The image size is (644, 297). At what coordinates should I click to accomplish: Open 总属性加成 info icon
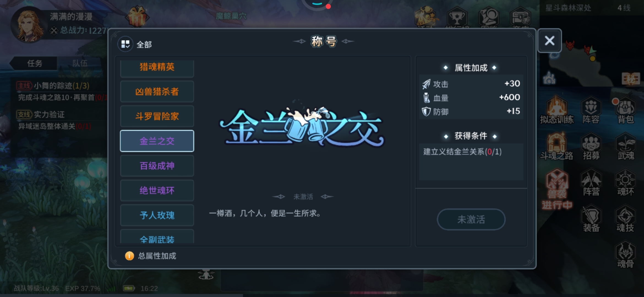[129, 256]
